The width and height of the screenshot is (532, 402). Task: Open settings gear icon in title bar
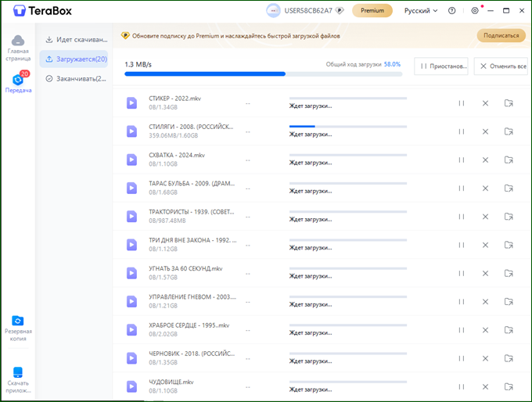point(475,11)
